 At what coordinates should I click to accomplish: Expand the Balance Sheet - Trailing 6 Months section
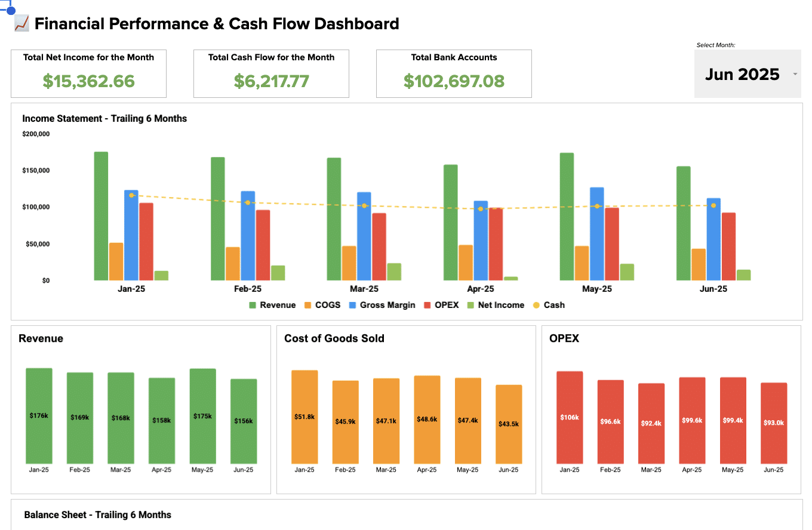point(97,514)
